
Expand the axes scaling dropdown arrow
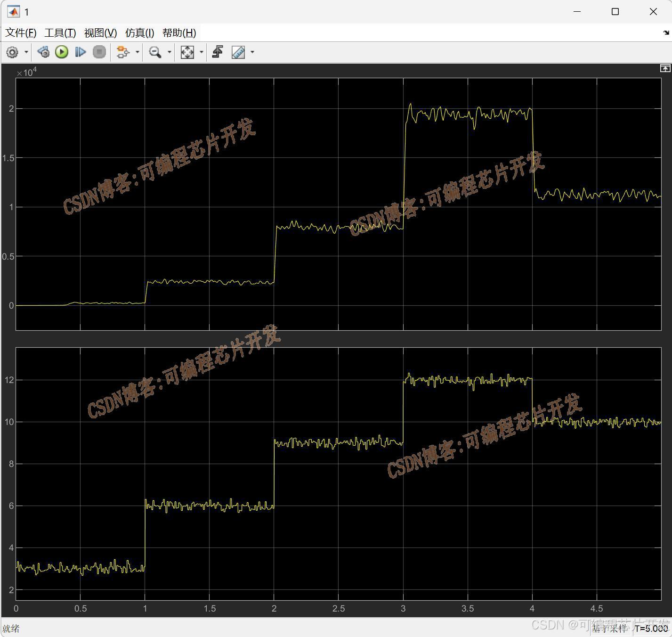[202, 52]
